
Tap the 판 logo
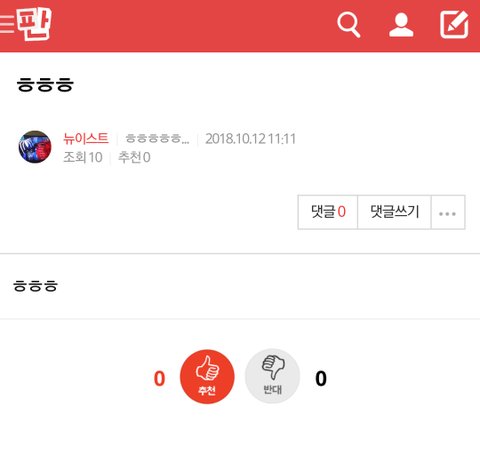click(x=34, y=24)
